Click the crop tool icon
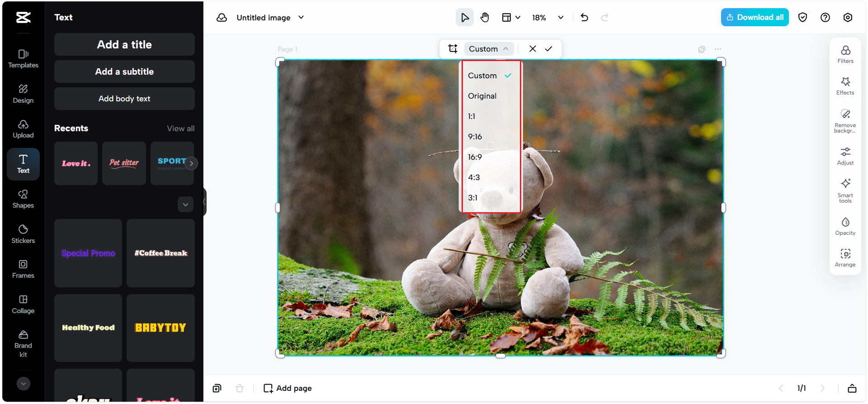This screenshot has width=868, height=404. click(453, 49)
